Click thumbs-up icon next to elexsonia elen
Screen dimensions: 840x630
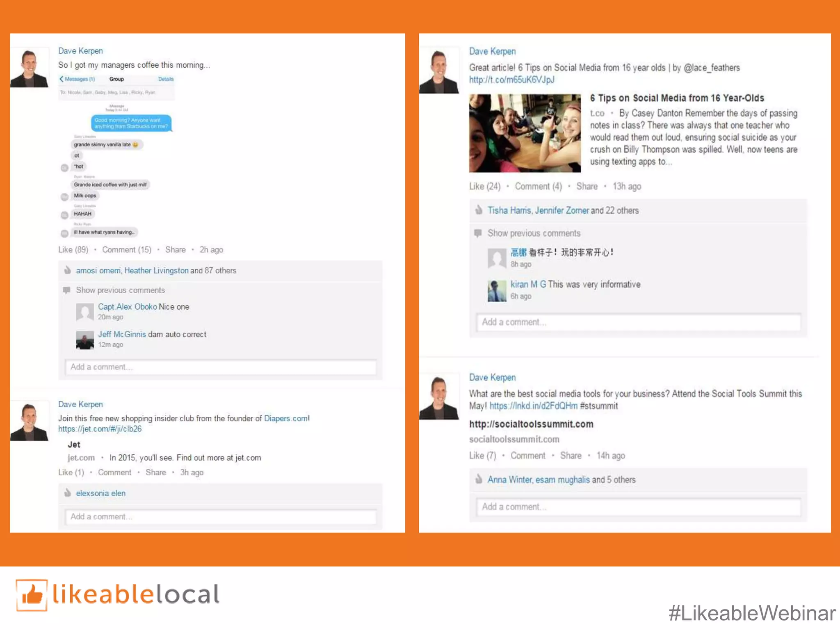[x=68, y=493]
